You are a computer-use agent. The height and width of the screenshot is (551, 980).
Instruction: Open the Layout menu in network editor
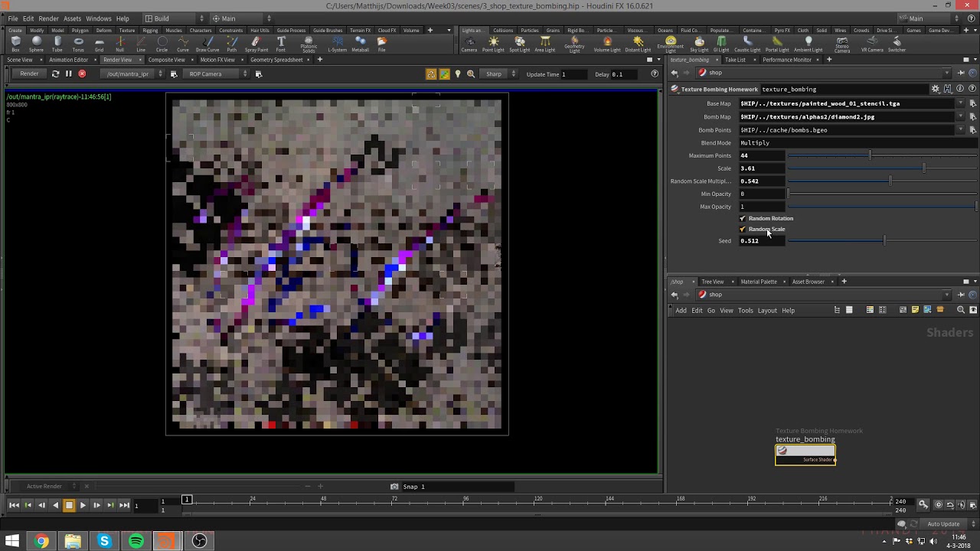point(767,310)
